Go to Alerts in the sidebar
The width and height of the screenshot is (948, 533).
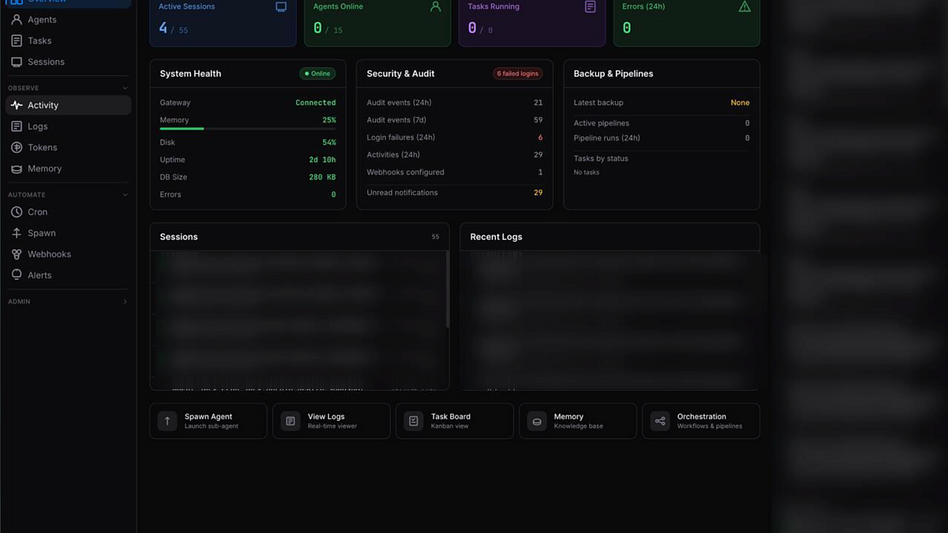[x=68, y=275]
